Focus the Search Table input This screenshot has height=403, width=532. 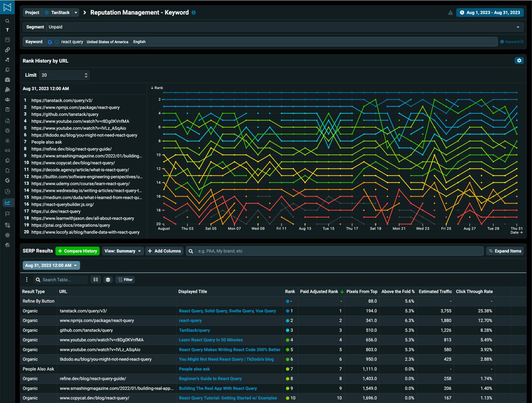pyautogui.click(x=61, y=280)
